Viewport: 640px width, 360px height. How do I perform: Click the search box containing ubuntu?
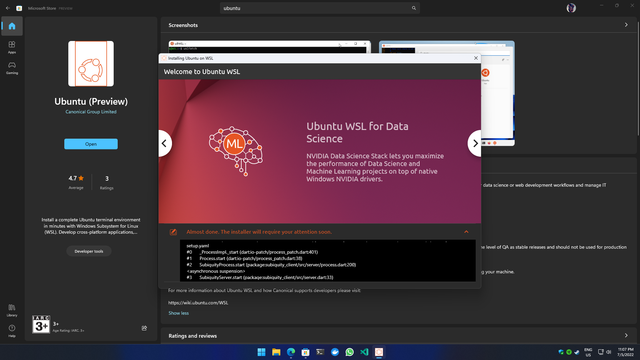pyautogui.click(x=320, y=8)
